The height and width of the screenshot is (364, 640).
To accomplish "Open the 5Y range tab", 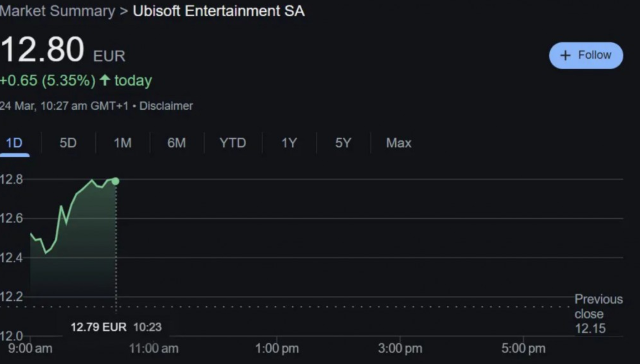I will pyautogui.click(x=343, y=143).
